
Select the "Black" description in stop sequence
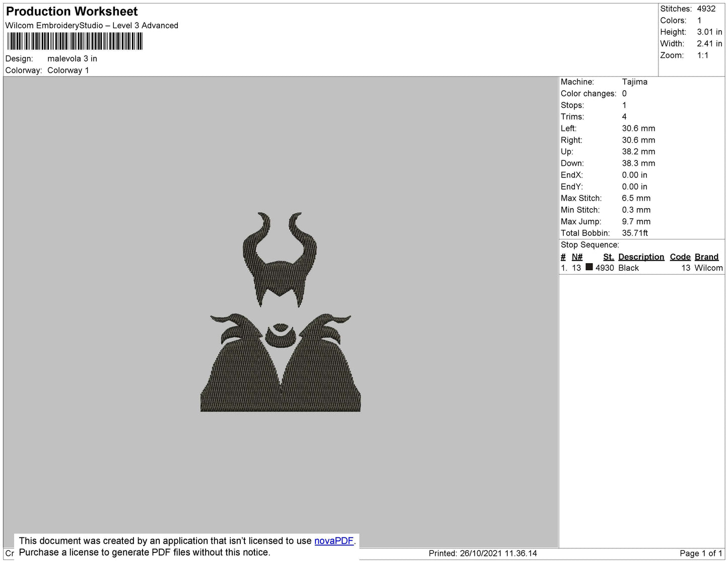click(629, 268)
